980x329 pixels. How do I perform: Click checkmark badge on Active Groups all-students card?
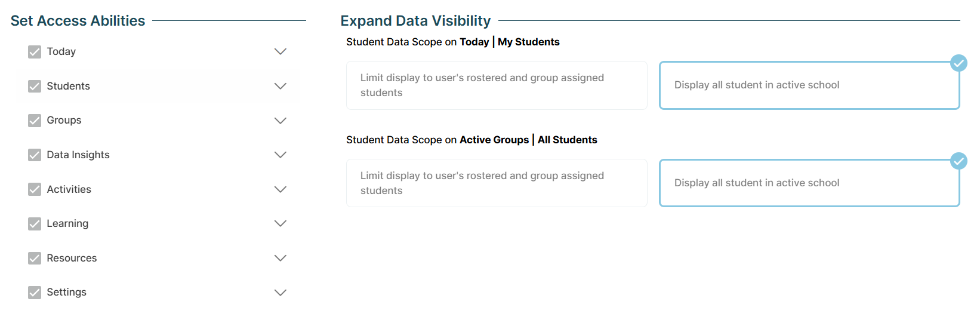959,161
